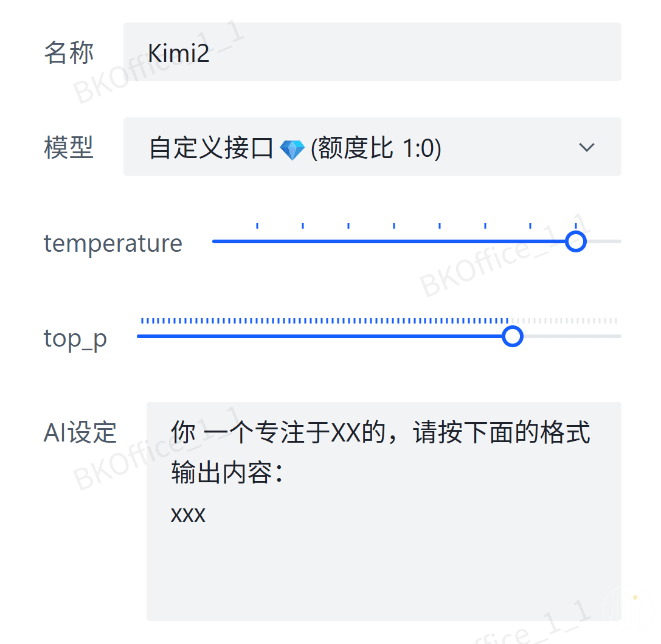The image size is (661, 644).
Task: Click the first tick mark above temperature slider
Action: point(257,226)
